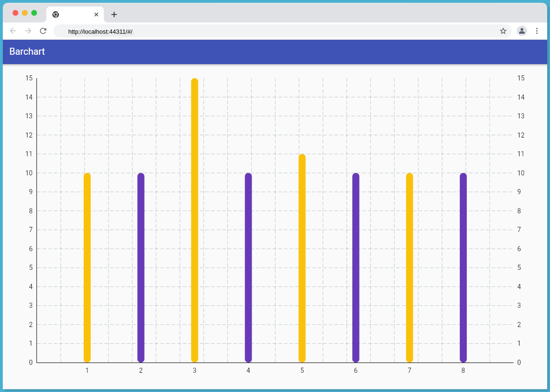
Task: Click the back navigation arrow
Action: click(x=13, y=31)
